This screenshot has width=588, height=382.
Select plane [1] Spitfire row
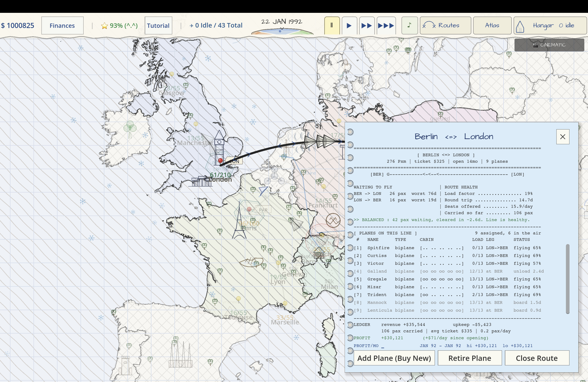coord(447,248)
